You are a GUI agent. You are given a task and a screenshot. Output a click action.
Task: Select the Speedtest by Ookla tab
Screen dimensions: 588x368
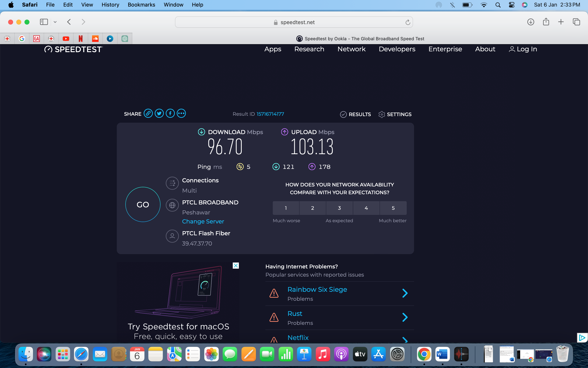tap(360, 38)
